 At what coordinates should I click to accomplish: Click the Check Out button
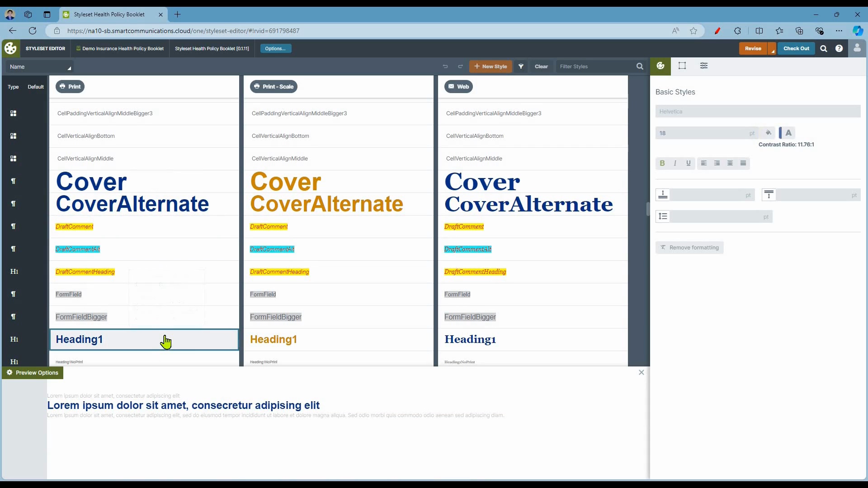[x=796, y=48]
